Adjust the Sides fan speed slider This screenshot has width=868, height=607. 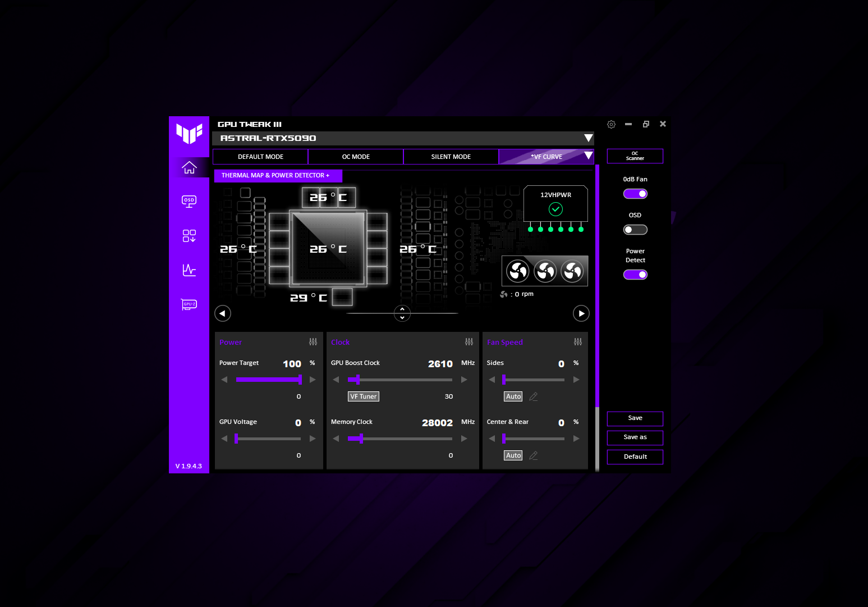click(x=534, y=380)
